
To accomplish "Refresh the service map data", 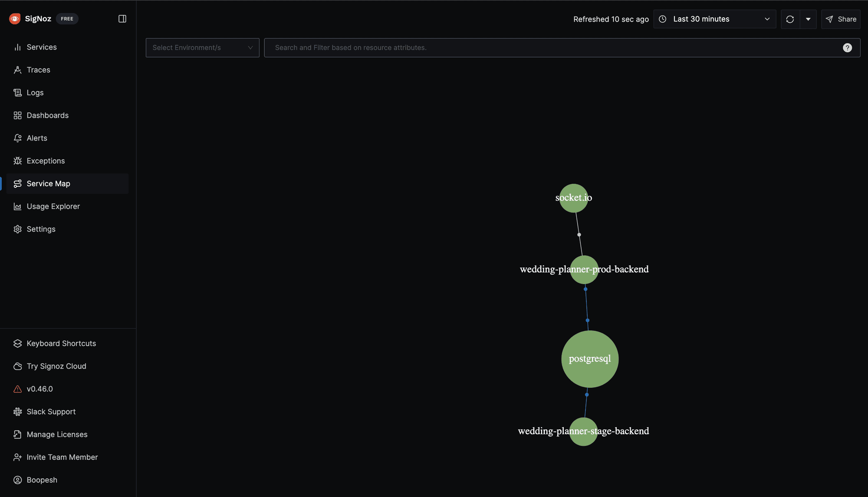I will 790,19.
